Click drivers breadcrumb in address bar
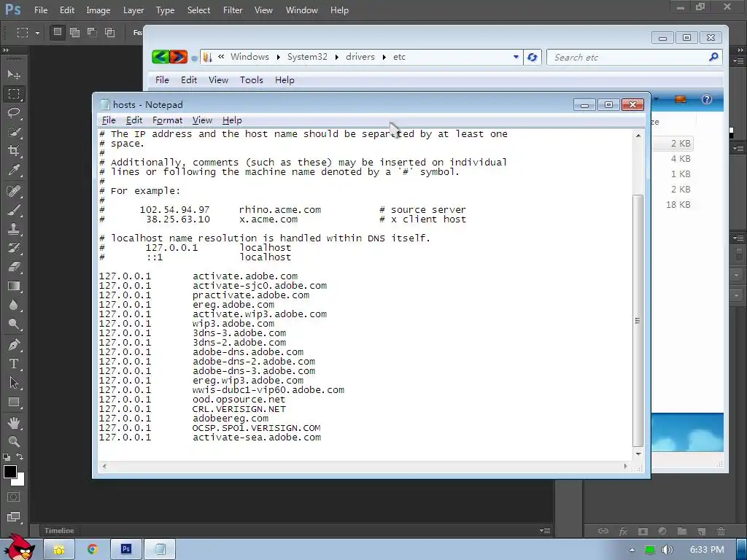This screenshot has height=560, width=747. coord(360,57)
